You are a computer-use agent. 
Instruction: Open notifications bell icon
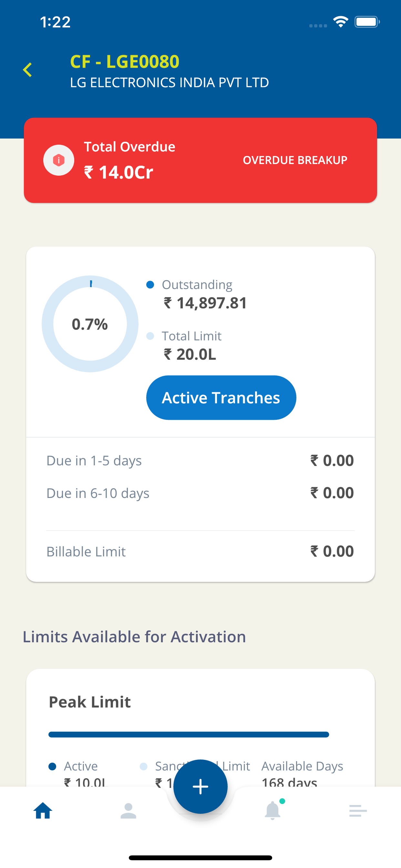273,810
